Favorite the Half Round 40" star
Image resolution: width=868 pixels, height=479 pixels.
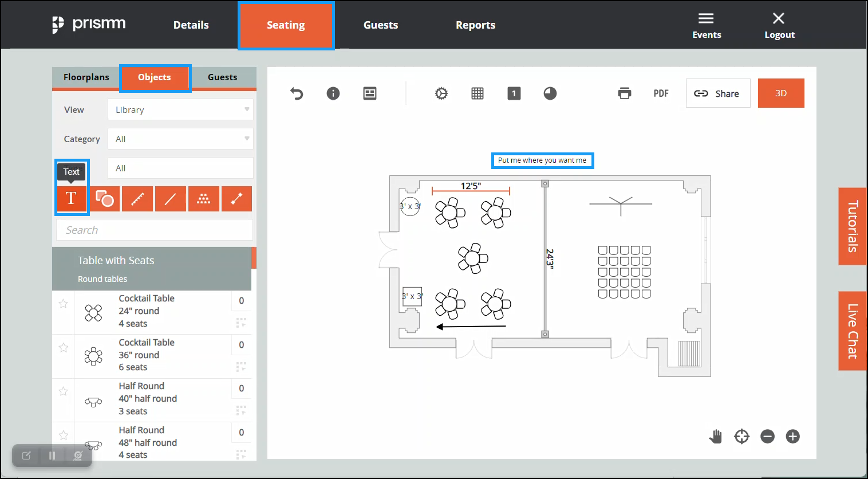point(64,391)
